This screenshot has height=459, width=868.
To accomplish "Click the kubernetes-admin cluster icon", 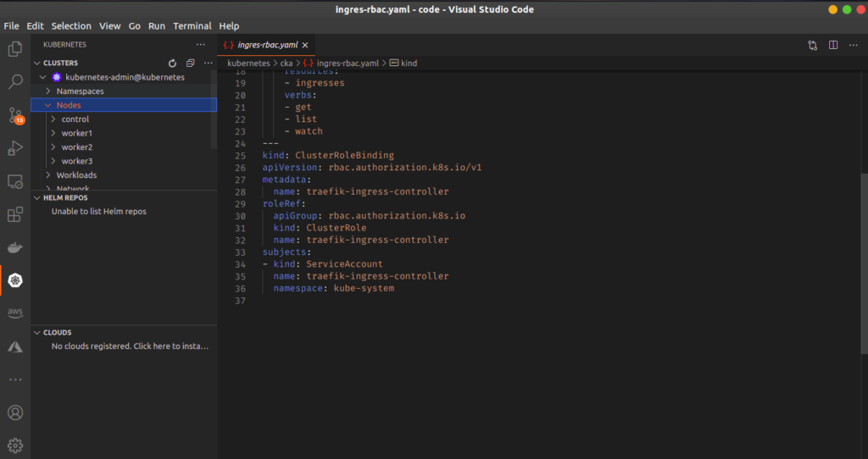I will tap(57, 77).
